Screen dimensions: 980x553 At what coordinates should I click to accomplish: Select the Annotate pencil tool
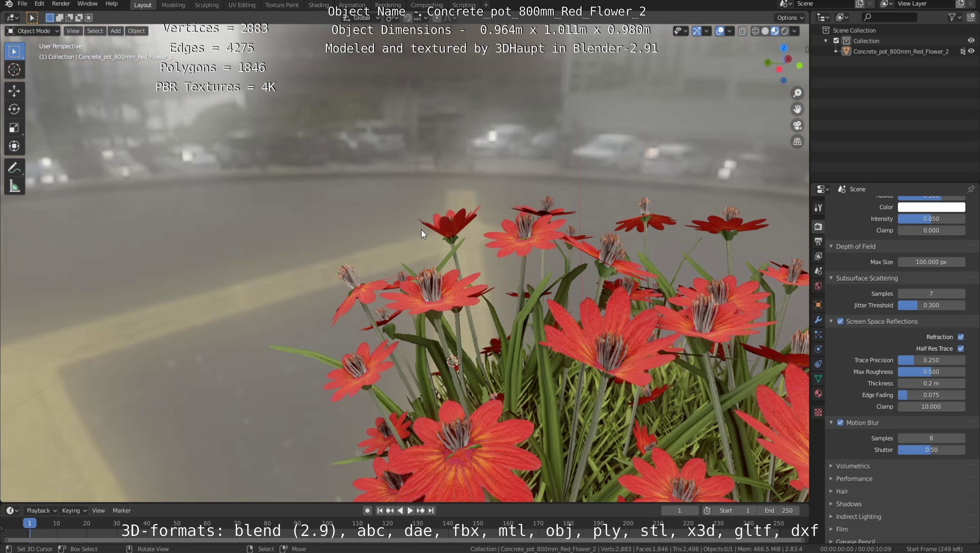point(14,168)
